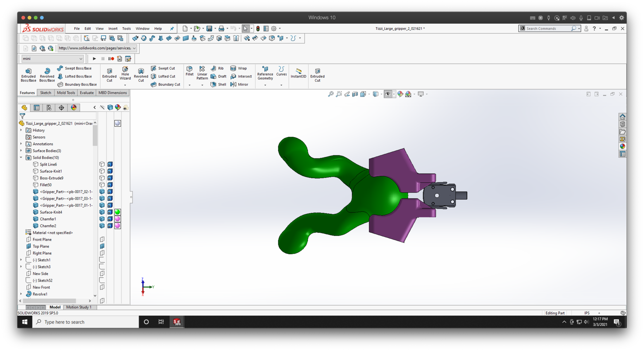Click the Mirror feature tool
Screen dimensions: 644x351
click(239, 84)
